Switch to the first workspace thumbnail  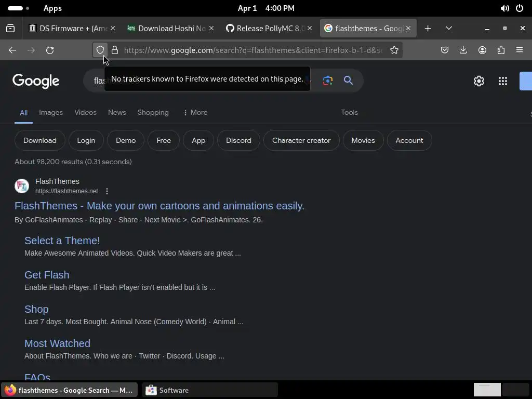pyautogui.click(x=487, y=390)
